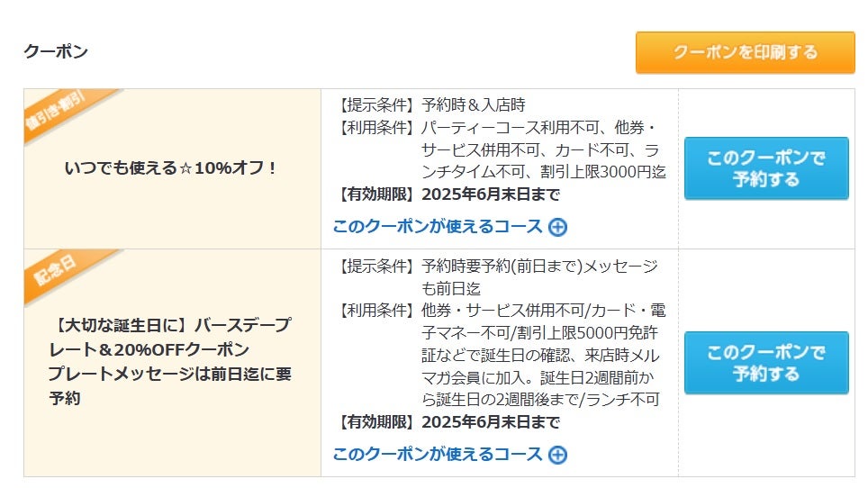The width and height of the screenshot is (868, 488).
Task: Click the 予約時＆入店時 display condition text
Action: 474,104
